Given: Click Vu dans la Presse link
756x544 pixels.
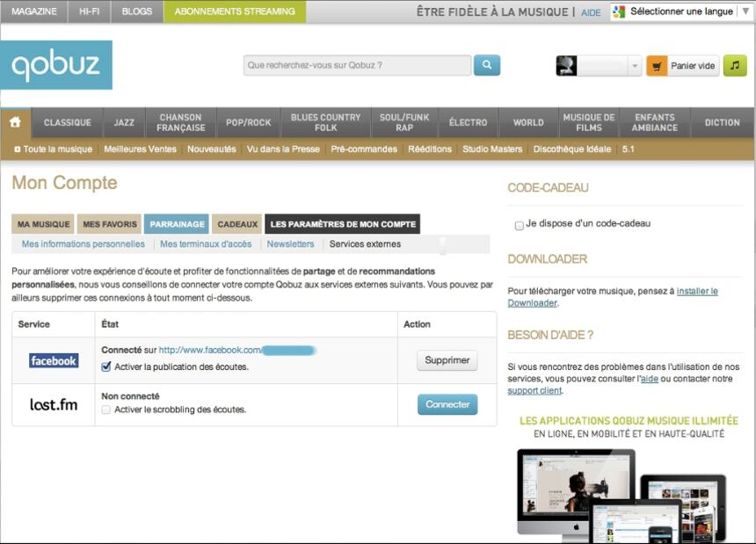Looking at the screenshot, I should [283, 149].
